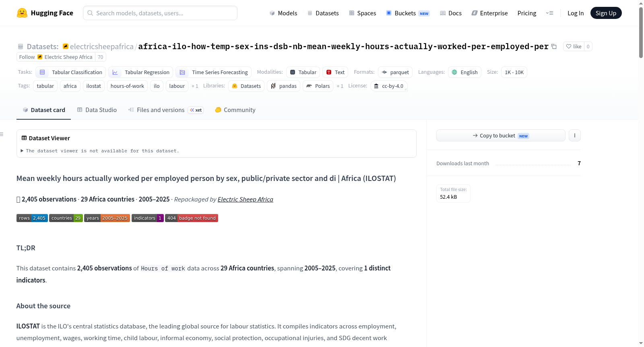This screenshot has height=347, width=644.
Task: Follow Electric Sheep Africa
Action: 56,57
